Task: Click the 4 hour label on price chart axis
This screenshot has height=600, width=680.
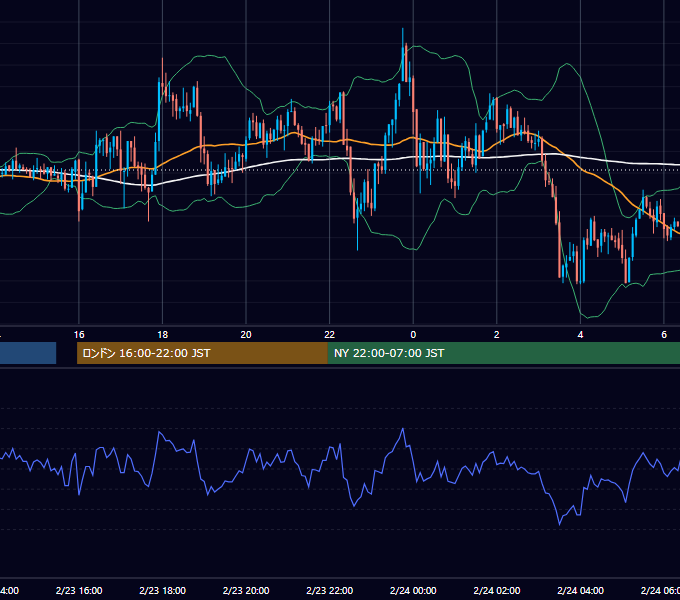Action: [580, 335]
